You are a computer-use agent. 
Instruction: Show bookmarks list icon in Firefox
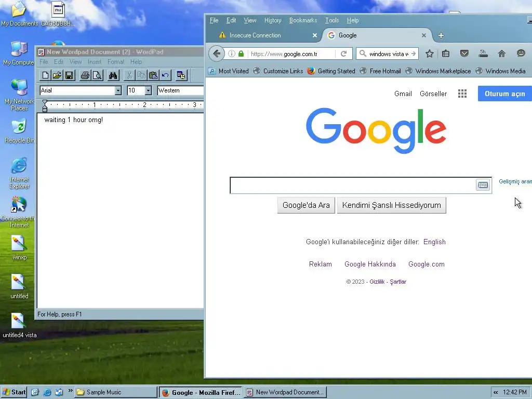(446, 54)
